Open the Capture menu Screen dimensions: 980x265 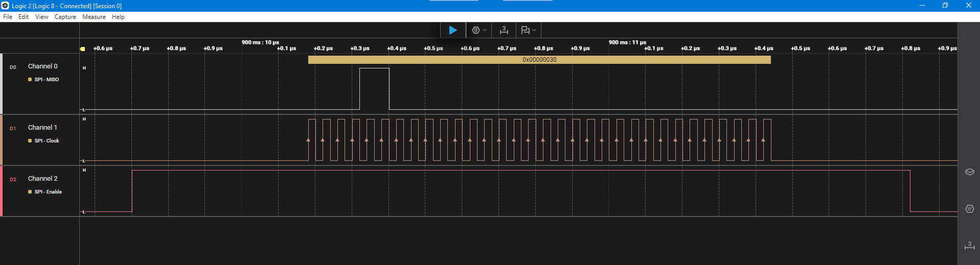(x=65, y=17)
